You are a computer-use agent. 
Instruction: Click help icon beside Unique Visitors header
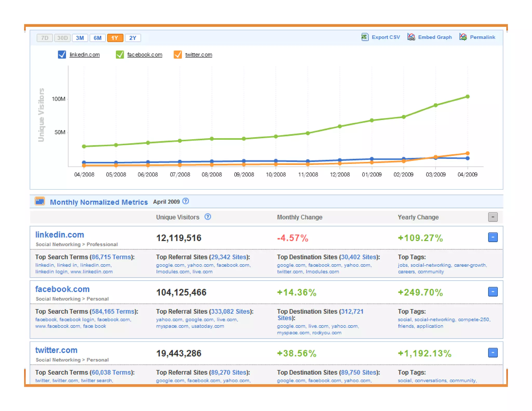[x=208, y=217]
